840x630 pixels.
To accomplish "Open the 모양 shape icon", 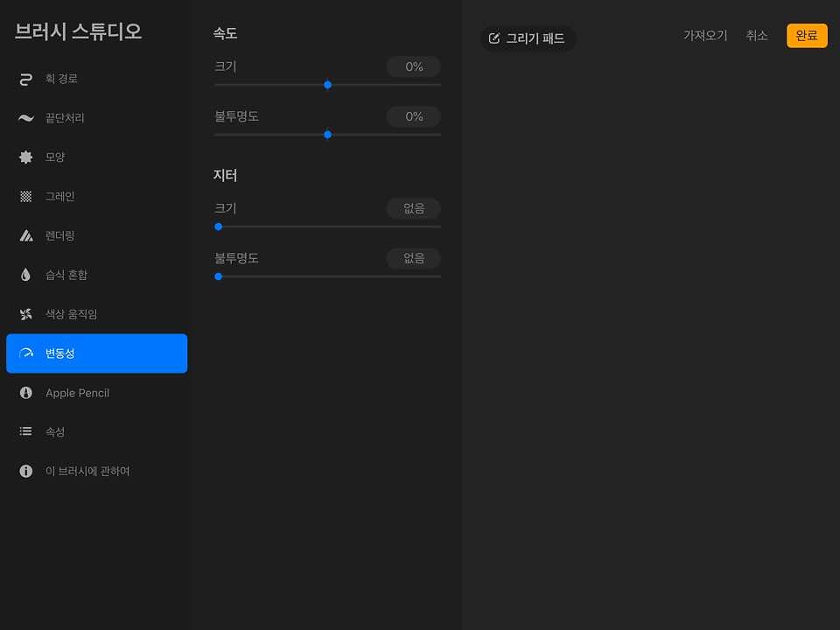I will [x=26, y=157].
